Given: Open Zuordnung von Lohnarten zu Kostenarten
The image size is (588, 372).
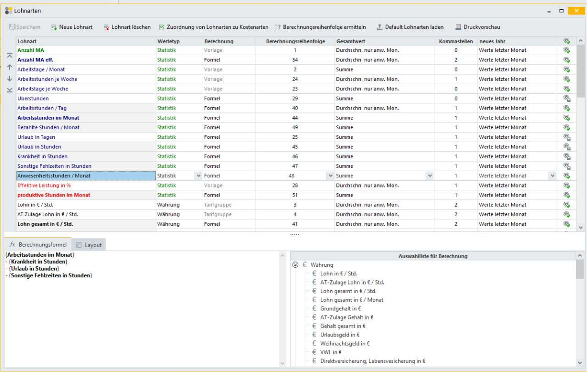Looking at the screenshot, I should point(162,27).
